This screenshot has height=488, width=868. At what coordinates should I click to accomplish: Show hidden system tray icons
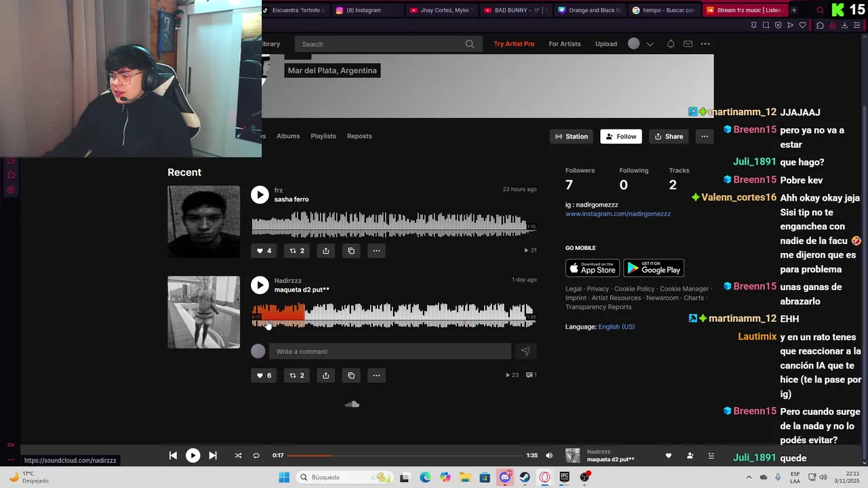click(749, 477)
